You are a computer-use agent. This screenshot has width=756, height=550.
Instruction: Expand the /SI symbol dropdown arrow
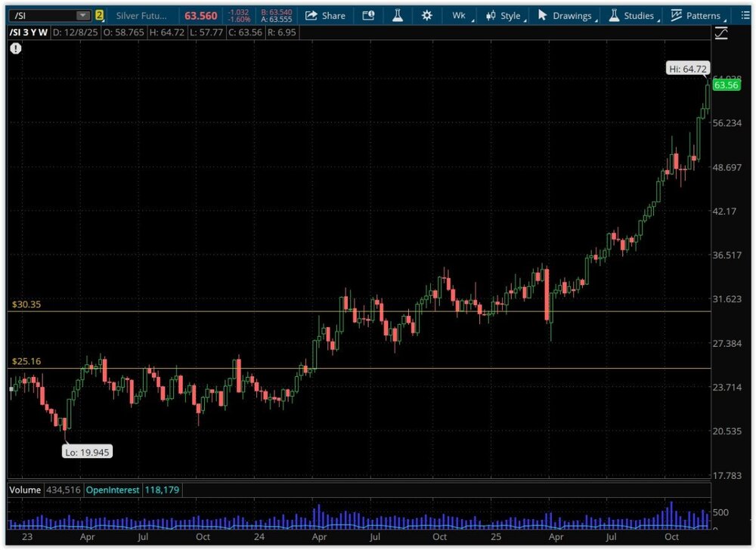(x=82, y=16)
